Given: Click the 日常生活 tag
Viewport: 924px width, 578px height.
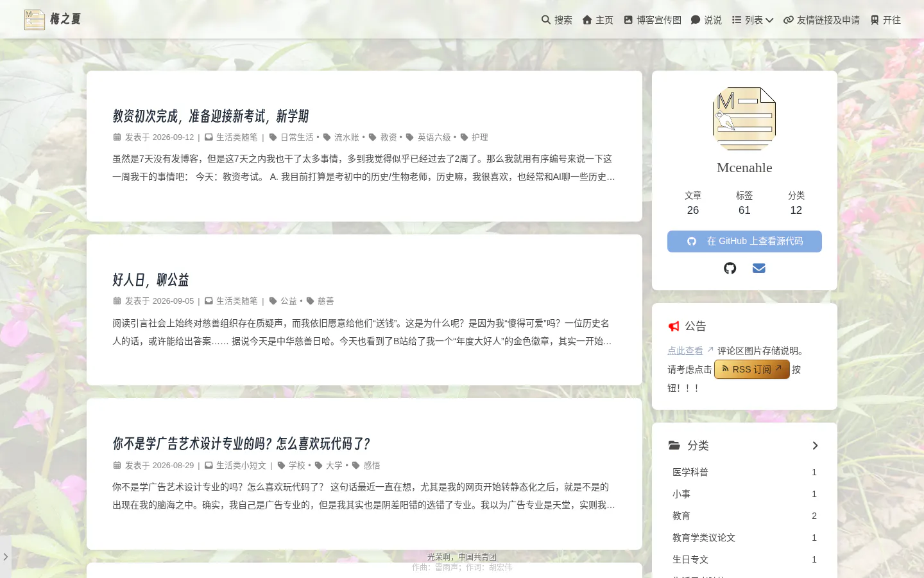Looking at the screenshot, I should 297,137.
